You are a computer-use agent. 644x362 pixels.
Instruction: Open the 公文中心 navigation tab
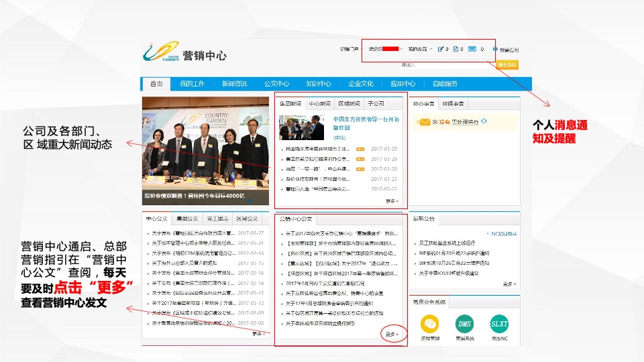pos(276,84)
